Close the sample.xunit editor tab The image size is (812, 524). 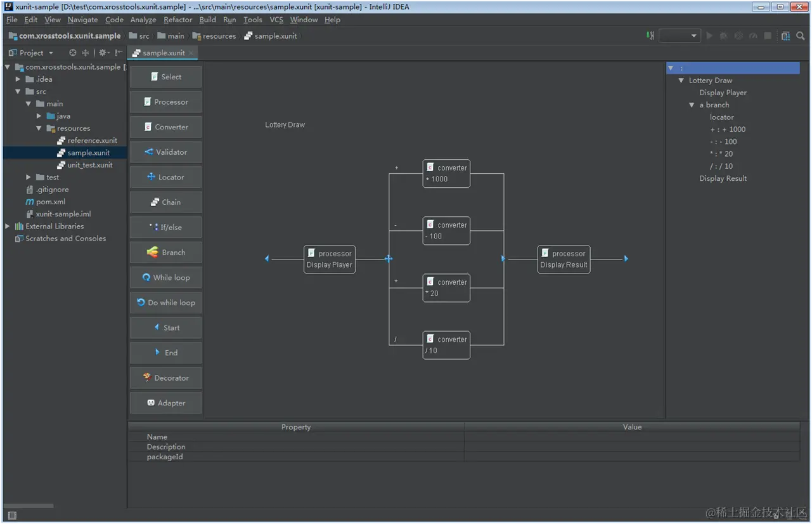[x=191, y=53]
